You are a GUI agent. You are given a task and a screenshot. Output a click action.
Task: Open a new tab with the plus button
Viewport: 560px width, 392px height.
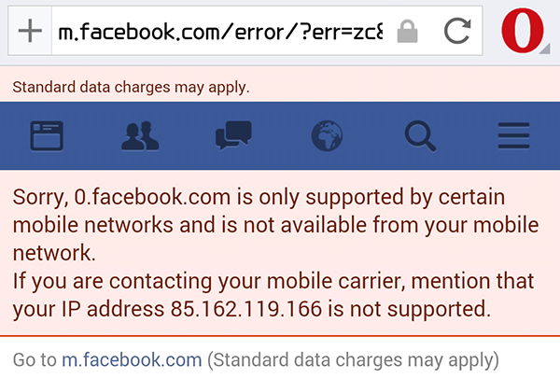click(x=30, y=31)
